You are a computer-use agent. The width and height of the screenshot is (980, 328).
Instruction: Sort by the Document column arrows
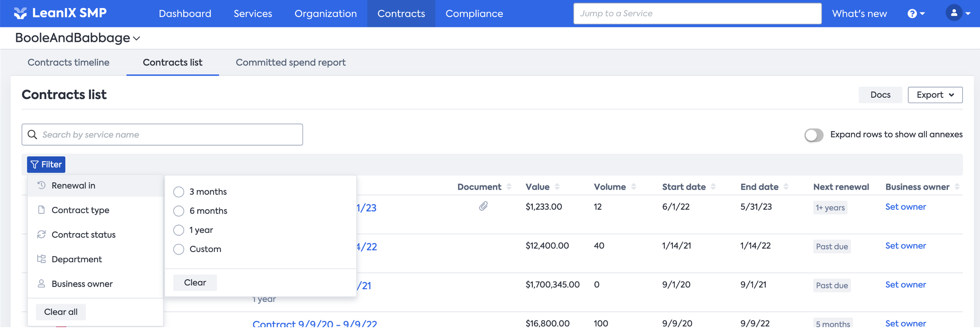point(509,187)
